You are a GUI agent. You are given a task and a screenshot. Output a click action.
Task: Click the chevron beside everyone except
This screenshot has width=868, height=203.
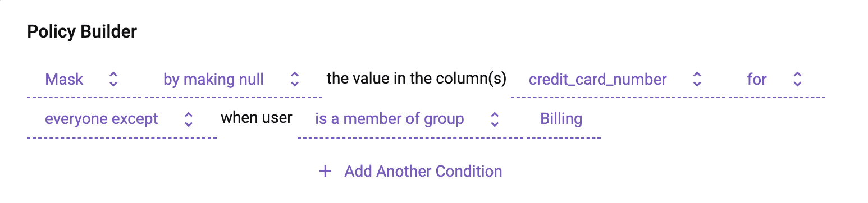[x=189, y=119]
